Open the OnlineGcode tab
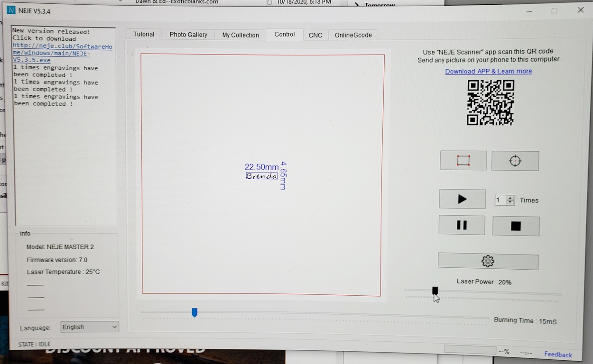Image resolution: width=593 pixels, height=364 pixels. click(353, 35)
